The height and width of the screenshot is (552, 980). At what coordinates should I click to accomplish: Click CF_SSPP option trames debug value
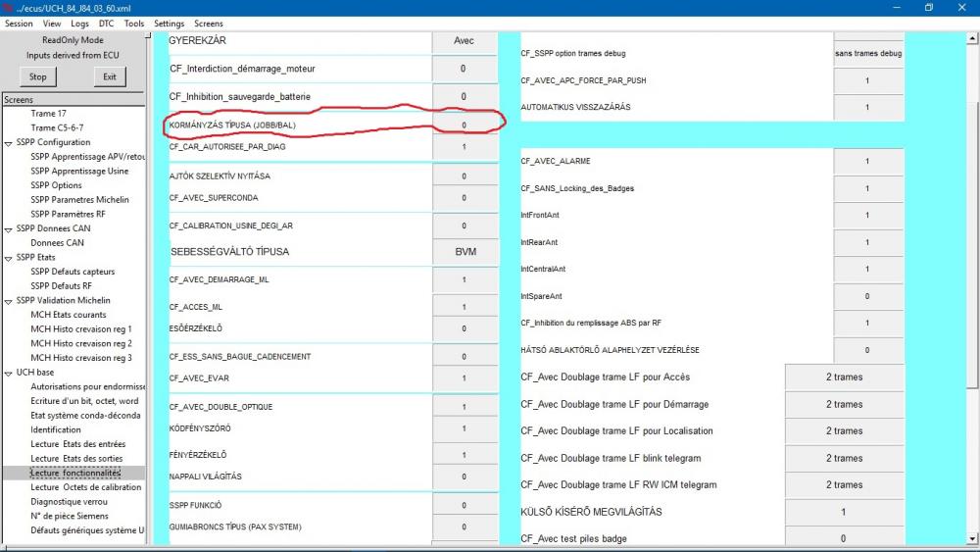pos(868,54)
